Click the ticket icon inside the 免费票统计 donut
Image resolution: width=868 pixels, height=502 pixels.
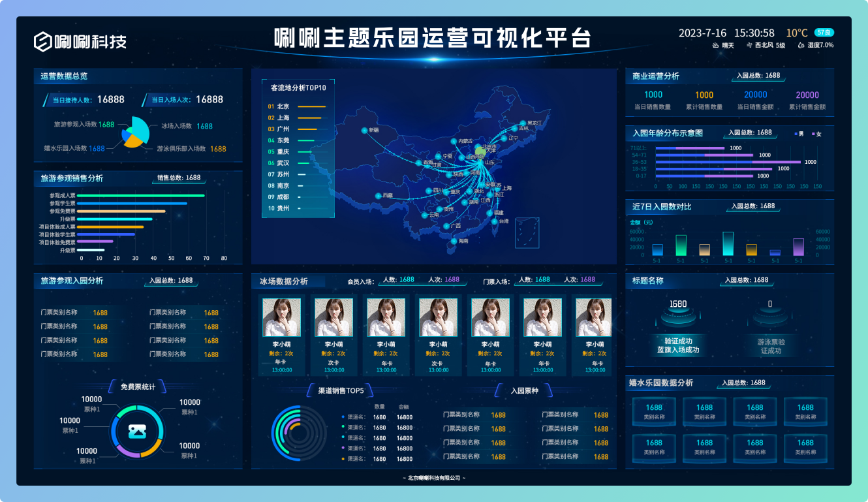click(x=136, y=431)
